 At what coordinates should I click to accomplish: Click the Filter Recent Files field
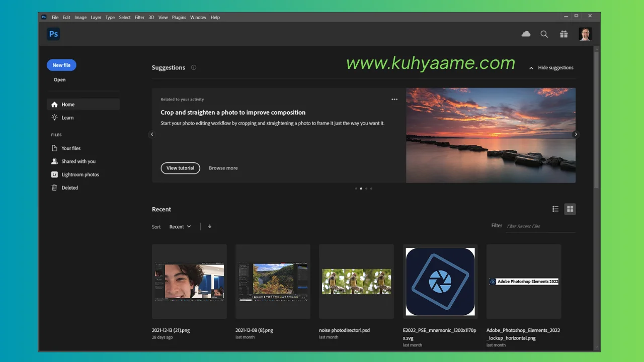pyautogui.click(x=540, y=226)
